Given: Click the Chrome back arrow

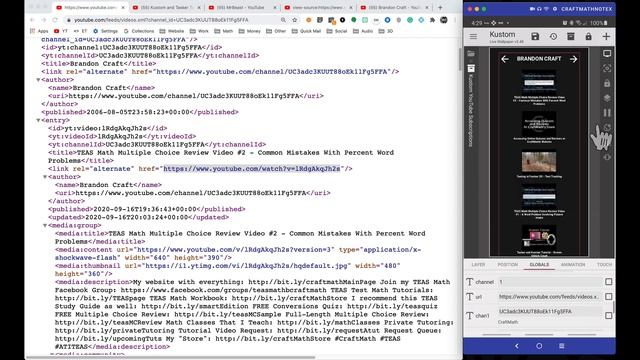Looking at the screenshot, I should pyautogui.click(x=32, y=20).
